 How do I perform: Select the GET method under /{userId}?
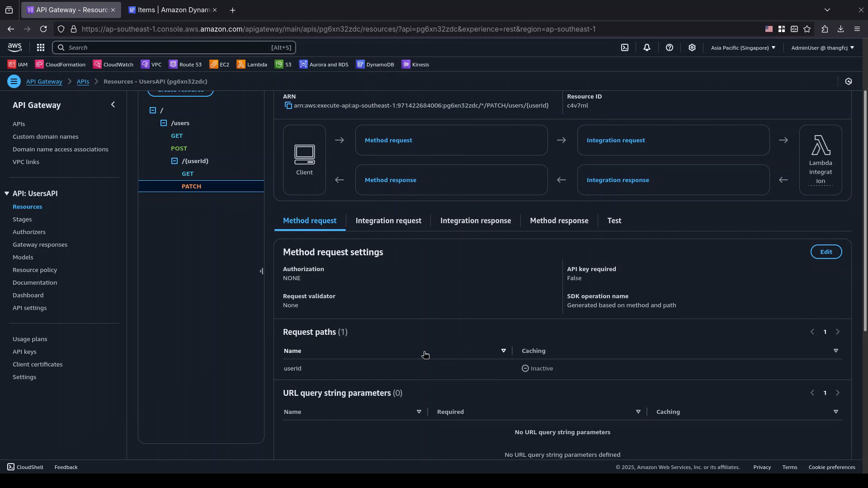(x=188, y=174)
